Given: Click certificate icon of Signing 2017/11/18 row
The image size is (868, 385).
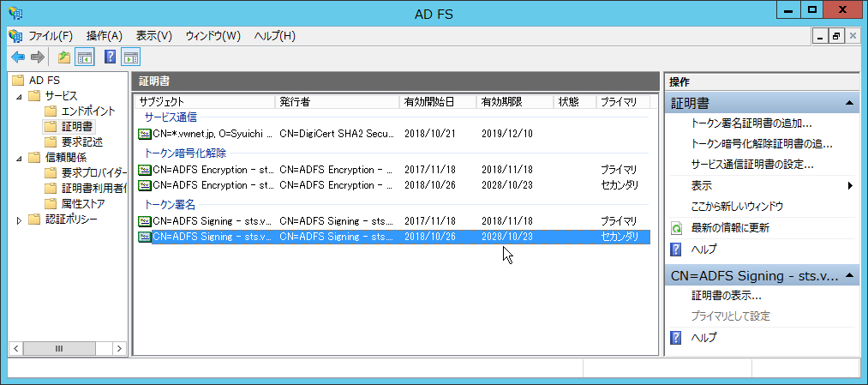Looking at the screenshot, I should tap(145, 221).
